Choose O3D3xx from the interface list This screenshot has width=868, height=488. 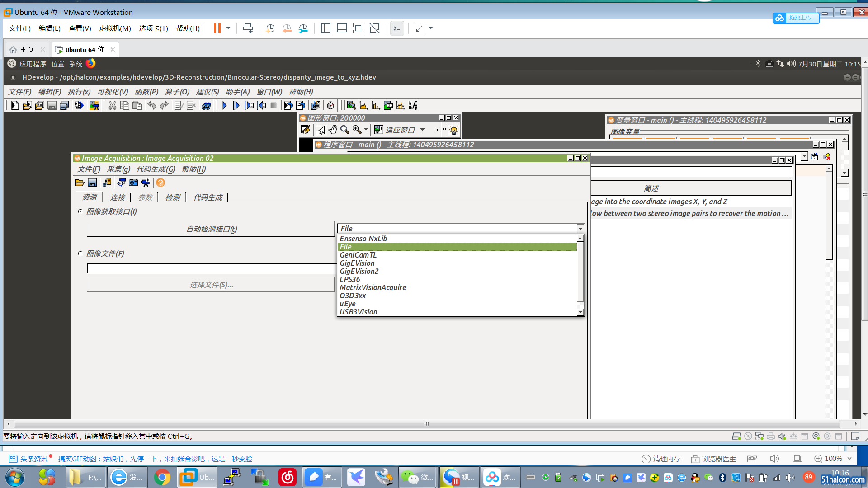[x=457, y=296]
